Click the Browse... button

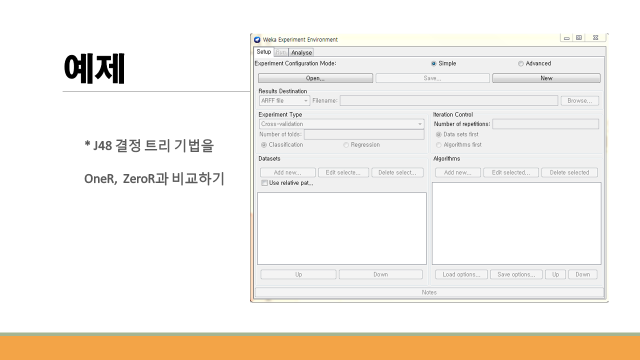(580, 100)
